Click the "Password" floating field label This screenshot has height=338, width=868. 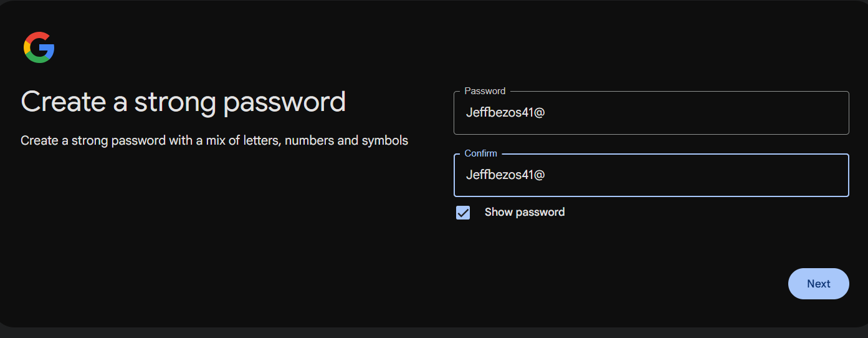pyautogui.click(x=485, y=91)
